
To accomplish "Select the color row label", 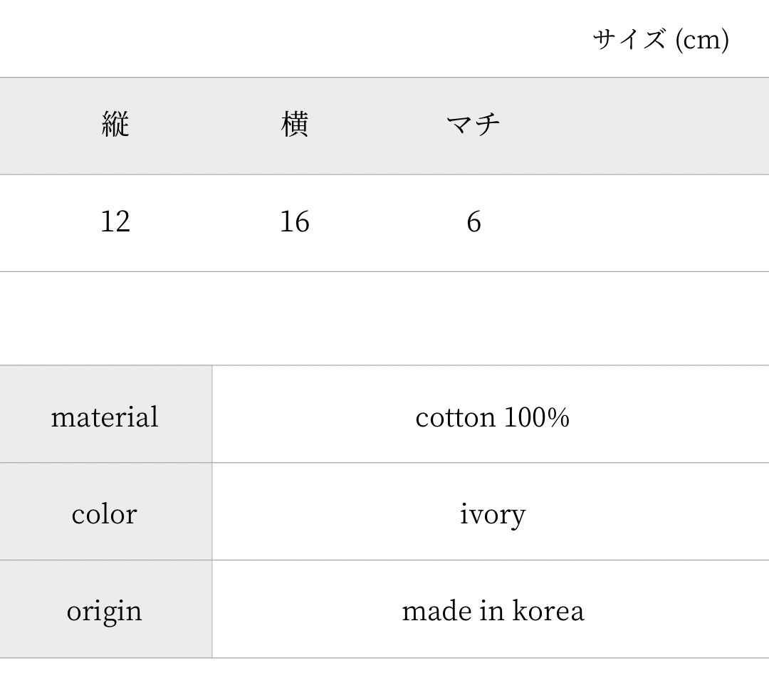I will tap(105, 514).
